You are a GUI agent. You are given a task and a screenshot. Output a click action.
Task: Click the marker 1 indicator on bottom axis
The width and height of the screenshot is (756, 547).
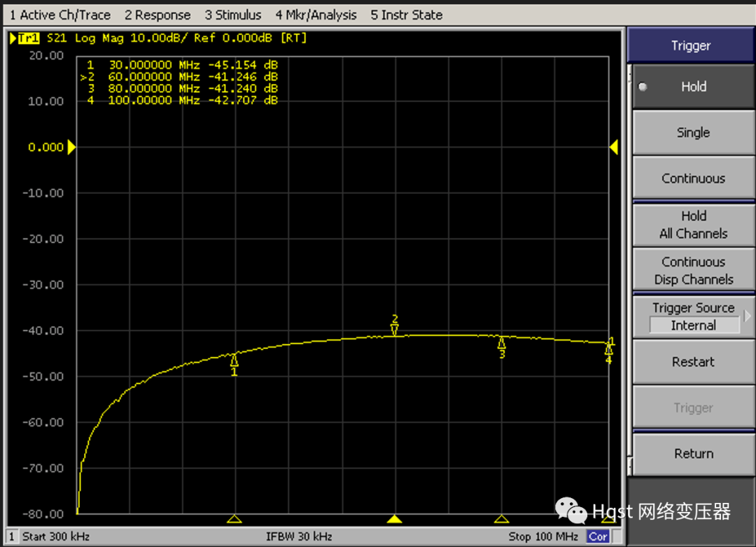pyautogui.click(x=234, y=519)
